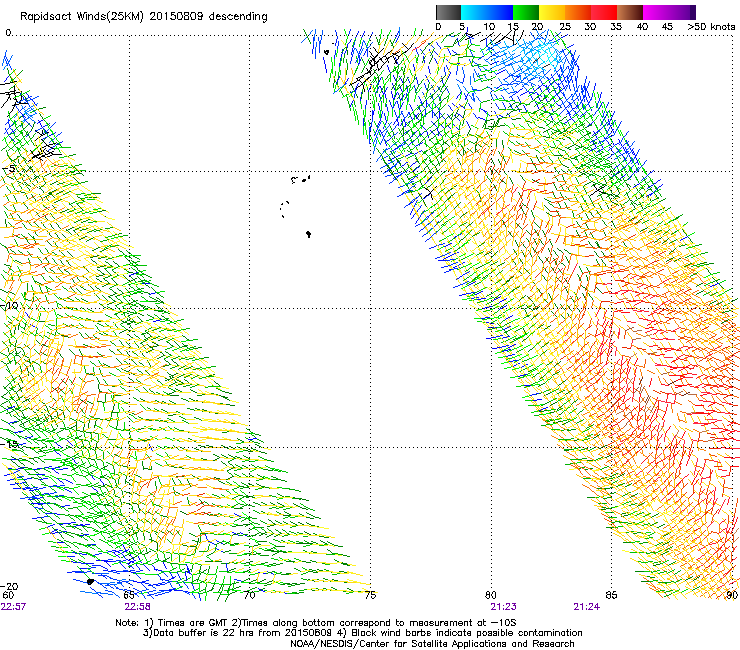Click the latitude label '-15'
Image resolution: width=740 pixels, height=650 pixels.
tap(9, 444)
